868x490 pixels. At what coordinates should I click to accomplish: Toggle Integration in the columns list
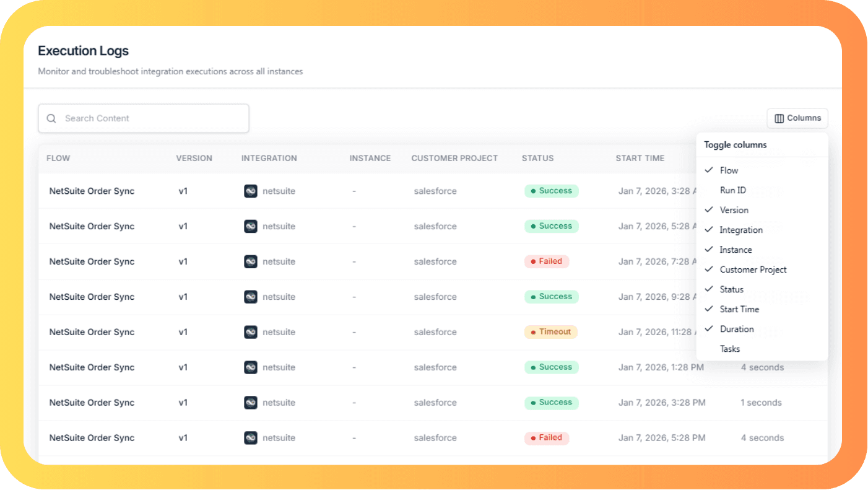tap(762, 230)
